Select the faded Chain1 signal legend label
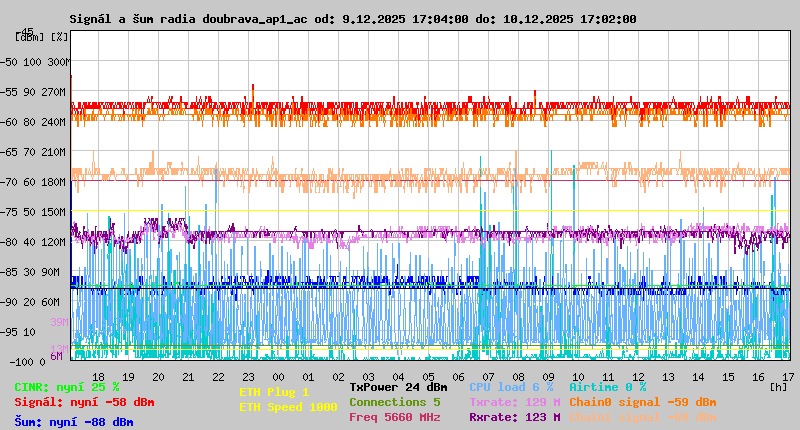 pos(642,417)
